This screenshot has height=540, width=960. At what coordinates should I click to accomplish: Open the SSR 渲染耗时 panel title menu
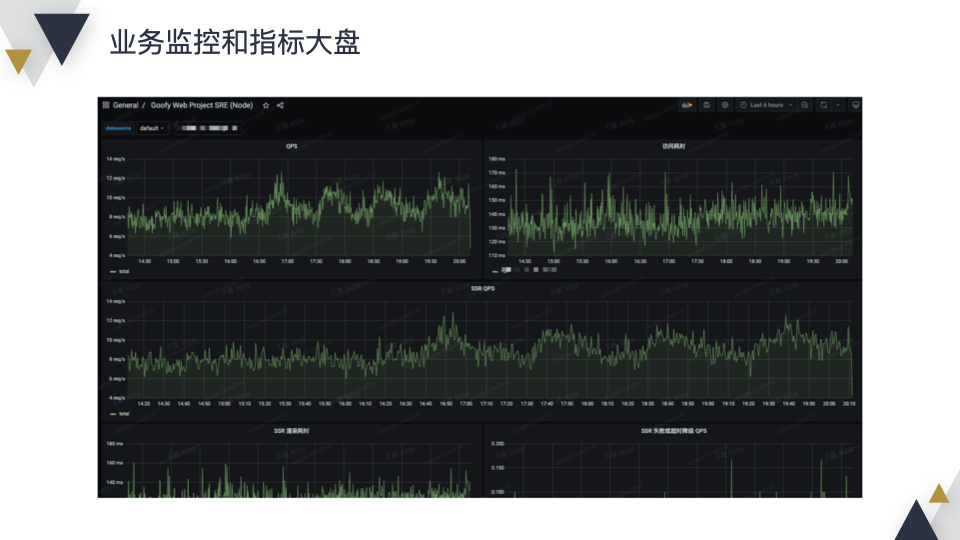click(x=291, y=431)
